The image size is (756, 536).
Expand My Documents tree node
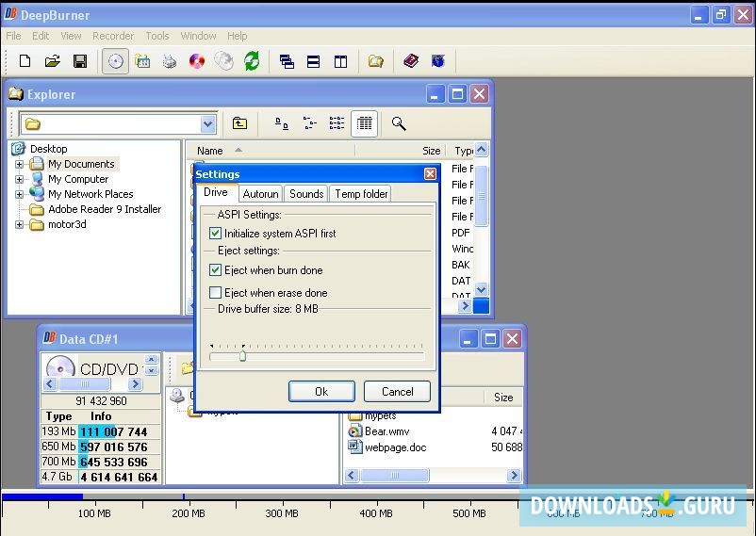click(19, 164)
